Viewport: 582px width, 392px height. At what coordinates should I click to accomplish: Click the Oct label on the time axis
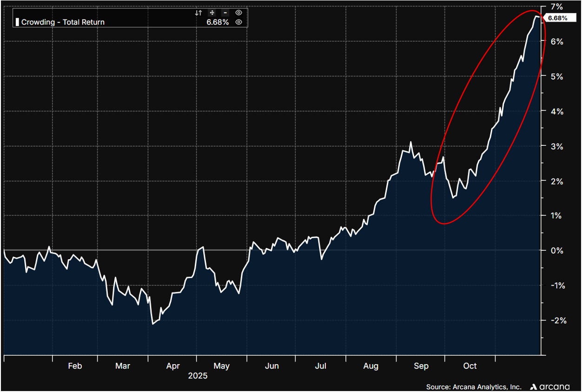coord(470,366)
